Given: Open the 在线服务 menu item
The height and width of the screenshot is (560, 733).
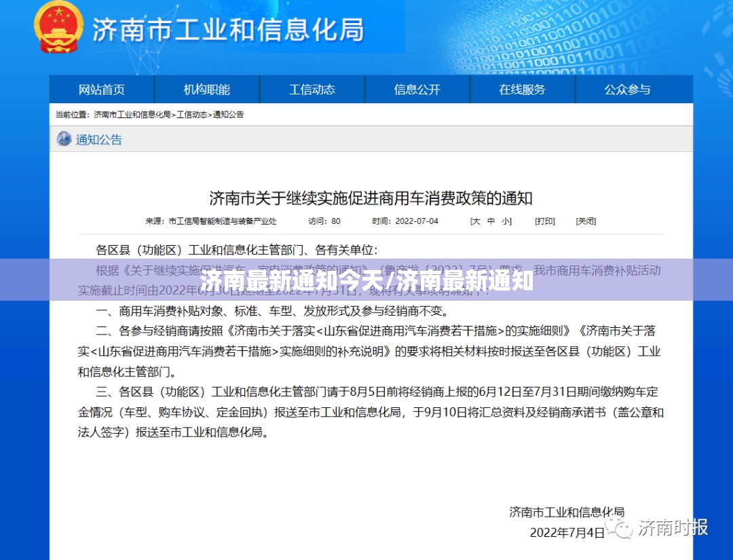Looking at the screenshot, I should click(523, 90).
